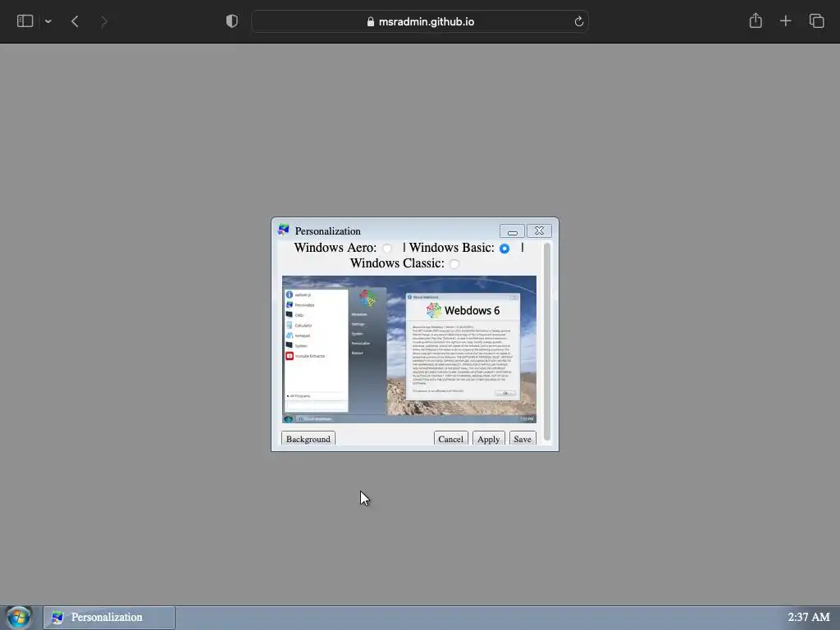840x630 pixels.
Task: Click the Personalization window title text
Action: tap(328, 231)
